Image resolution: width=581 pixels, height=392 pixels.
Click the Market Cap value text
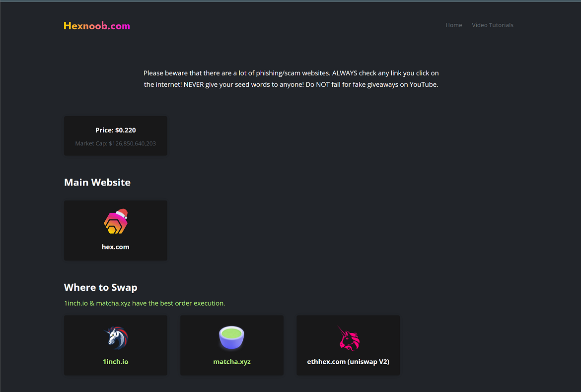click(x=116, y=143)
